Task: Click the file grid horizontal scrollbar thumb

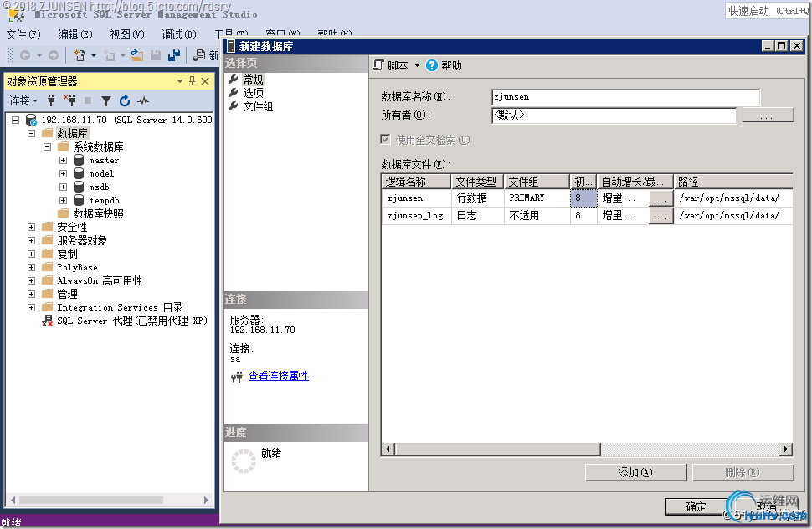Action: (x=497, y=449)
